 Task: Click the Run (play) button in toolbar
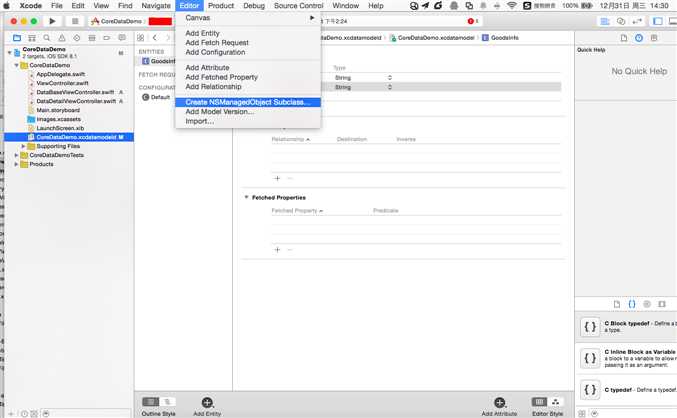pos(52,21)
